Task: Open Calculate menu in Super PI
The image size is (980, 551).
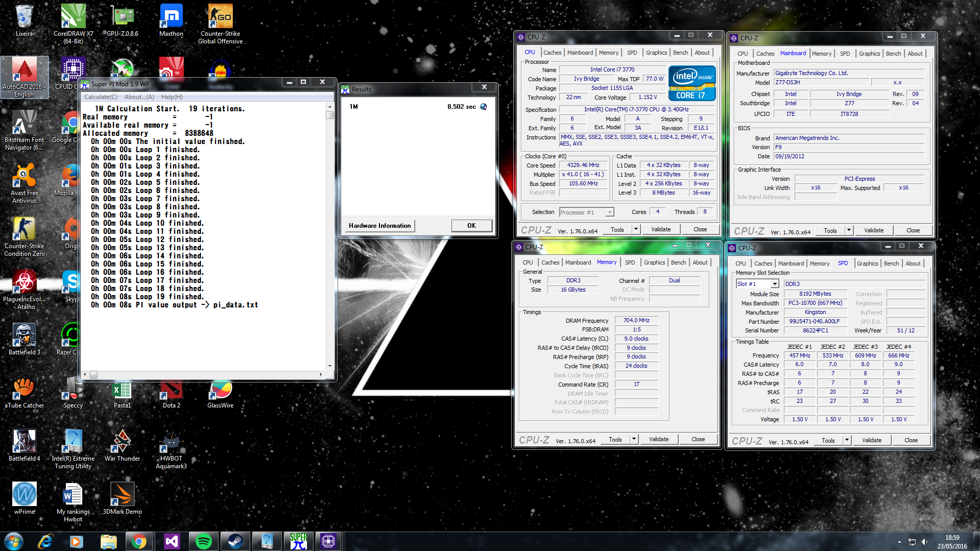Action: [x=101, y=97]
